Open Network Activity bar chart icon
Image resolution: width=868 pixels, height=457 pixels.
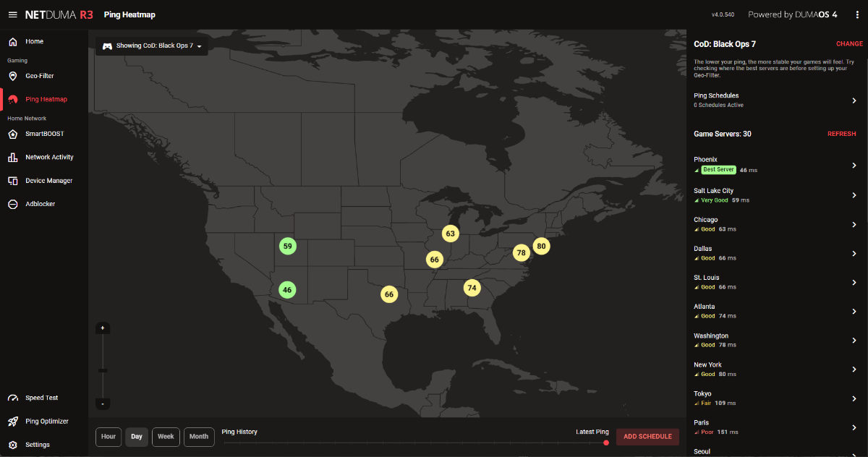12,157
